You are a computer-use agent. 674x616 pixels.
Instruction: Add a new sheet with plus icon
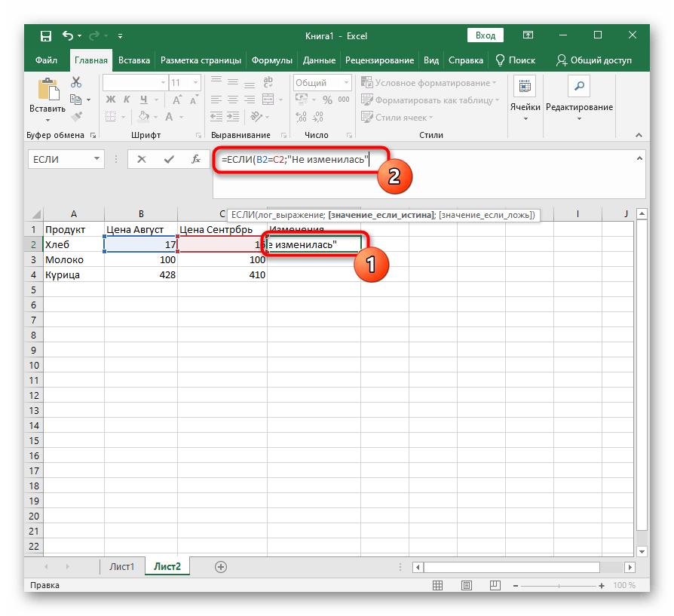(221, 567)
